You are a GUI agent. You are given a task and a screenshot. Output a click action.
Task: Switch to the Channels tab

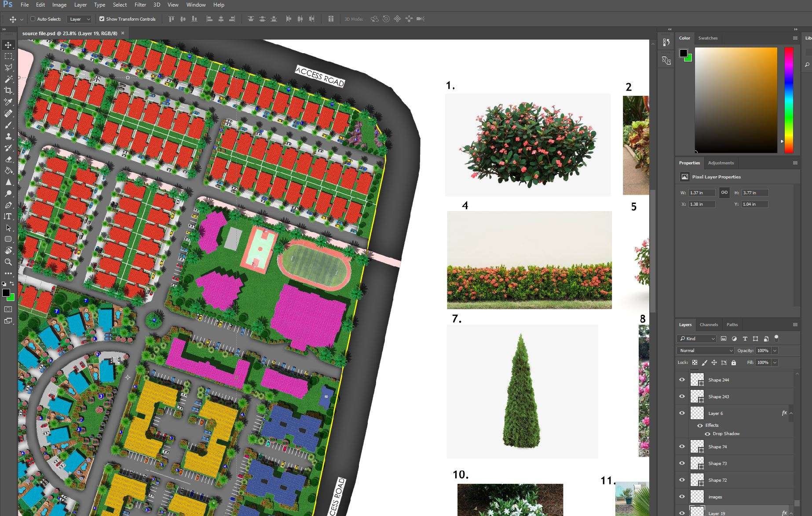point(709,325)
